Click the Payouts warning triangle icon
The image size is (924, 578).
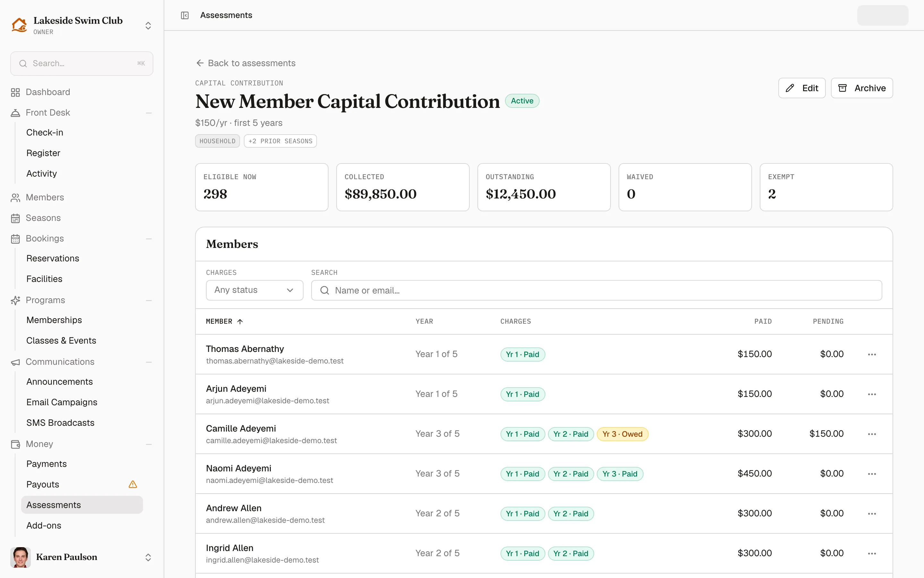pos(133,484)
